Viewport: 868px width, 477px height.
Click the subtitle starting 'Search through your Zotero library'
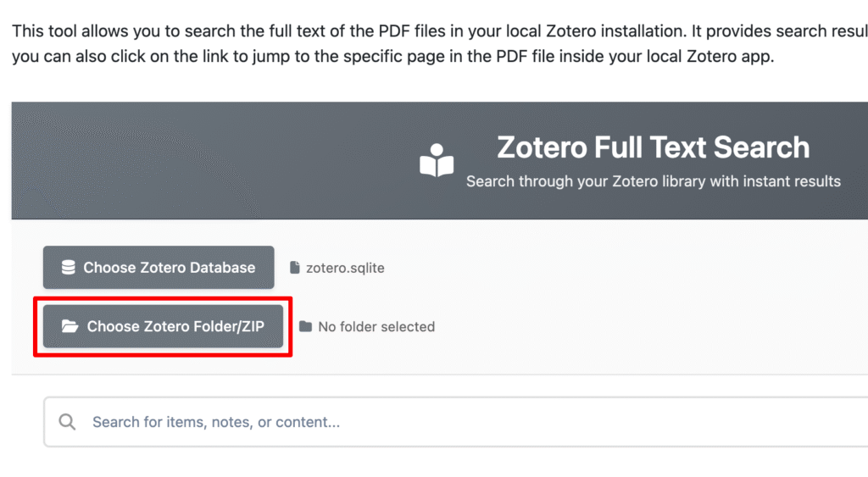coord(653,181)
